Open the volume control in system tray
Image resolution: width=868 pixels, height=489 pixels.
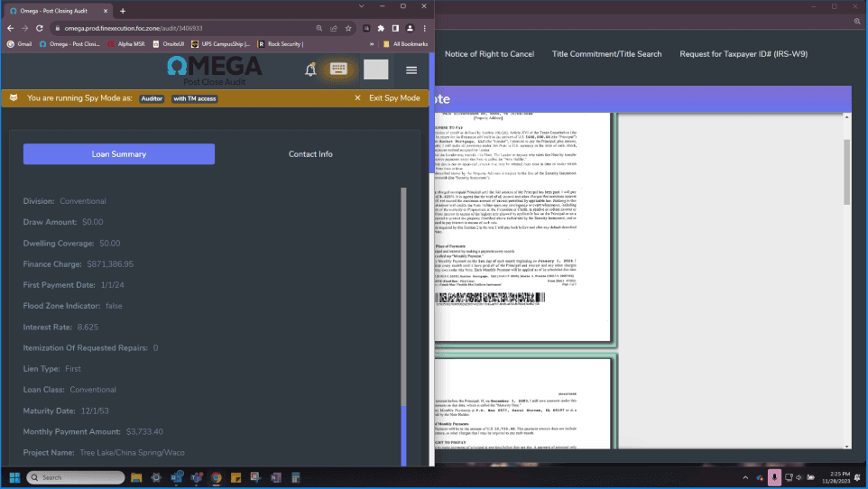[x=799, y=477]
